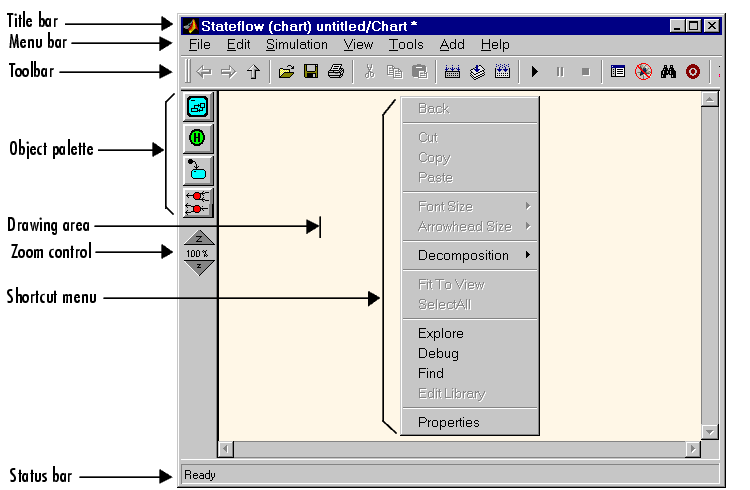Click the Print toolbar icon

point(336,72)
